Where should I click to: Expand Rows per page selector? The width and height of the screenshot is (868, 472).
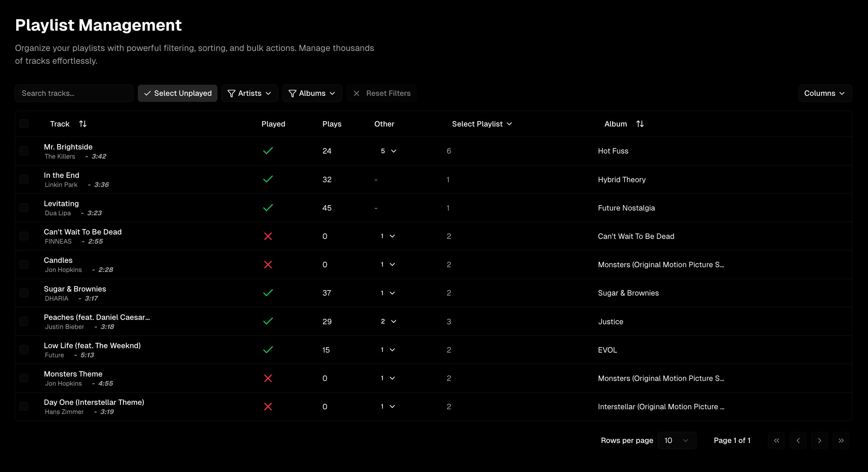pyautogui.click(x=677, y=441)
